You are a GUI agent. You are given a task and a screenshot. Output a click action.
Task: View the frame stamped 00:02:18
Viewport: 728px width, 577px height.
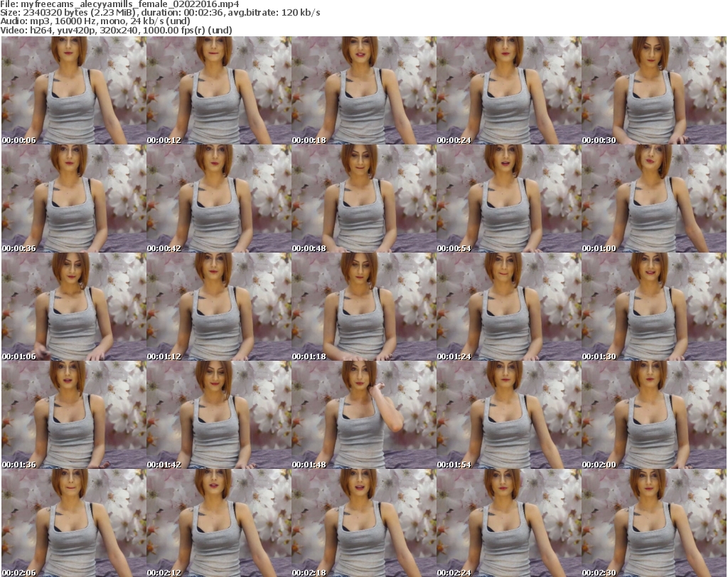[x=364, y=523]
